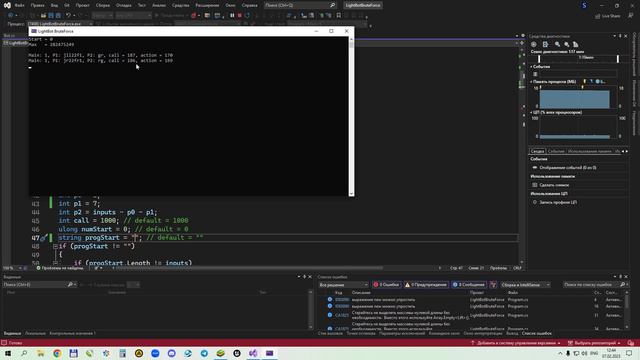Image resolution: width=640 pixels, height=360 pixels.
Task: Open the Стек вызовов bottom tab
Action: click(x=330, y=333)
